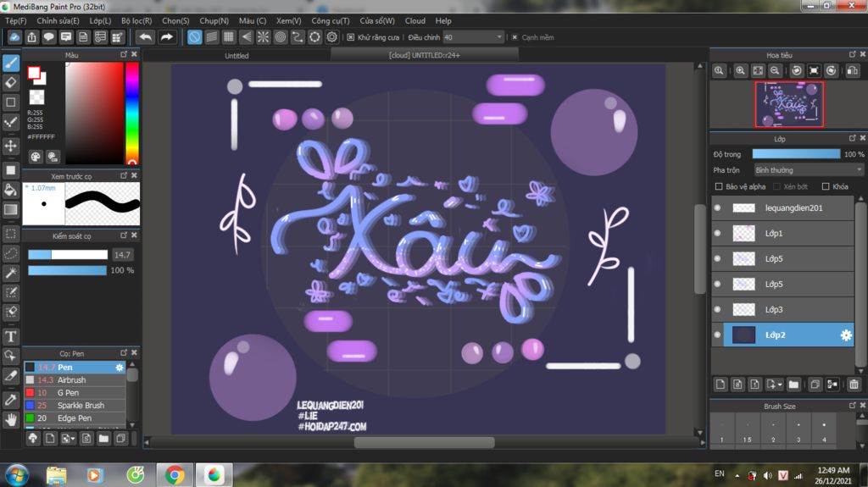Turn off snap guide icon

tap(194, 37)
